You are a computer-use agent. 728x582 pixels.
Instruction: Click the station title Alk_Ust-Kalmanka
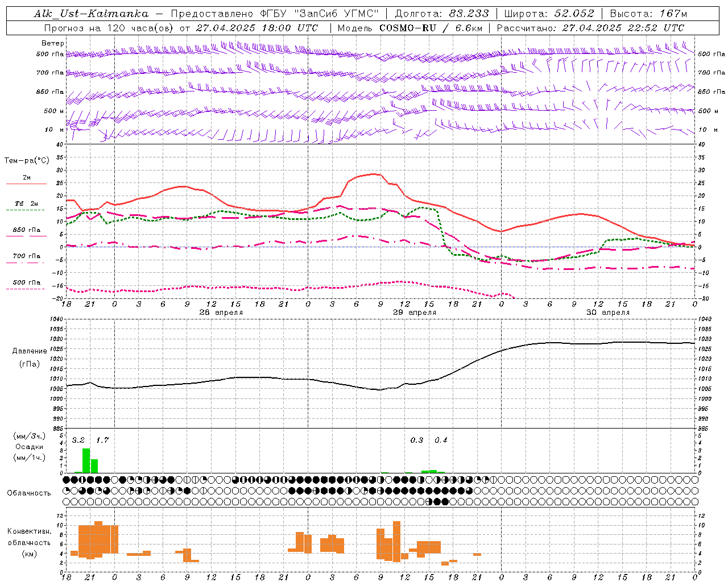pos(91,14)
